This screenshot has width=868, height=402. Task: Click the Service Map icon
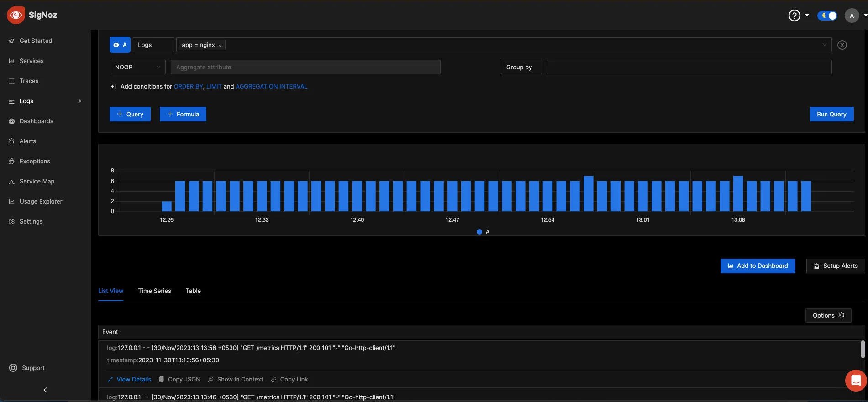[12, 181]
